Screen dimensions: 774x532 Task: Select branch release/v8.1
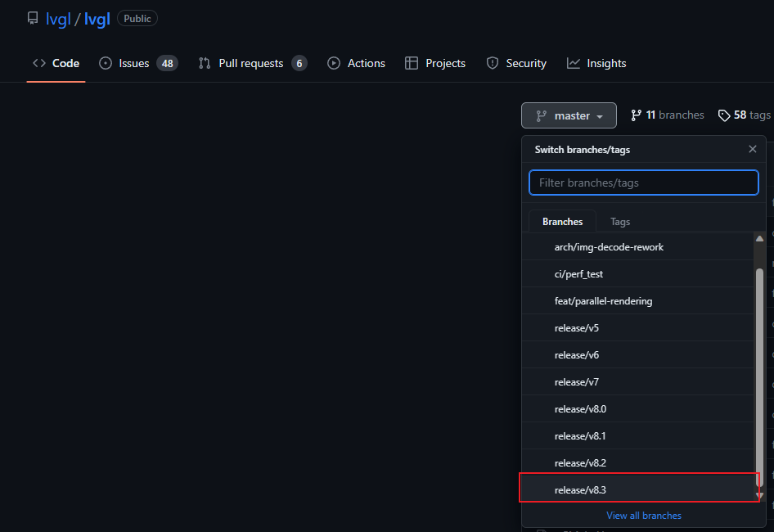[x=637, y=436]
